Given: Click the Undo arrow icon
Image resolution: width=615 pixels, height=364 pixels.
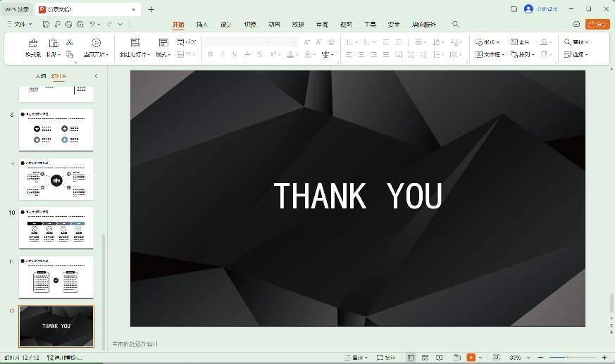Looking at the screenshot, I should point(92,25).
